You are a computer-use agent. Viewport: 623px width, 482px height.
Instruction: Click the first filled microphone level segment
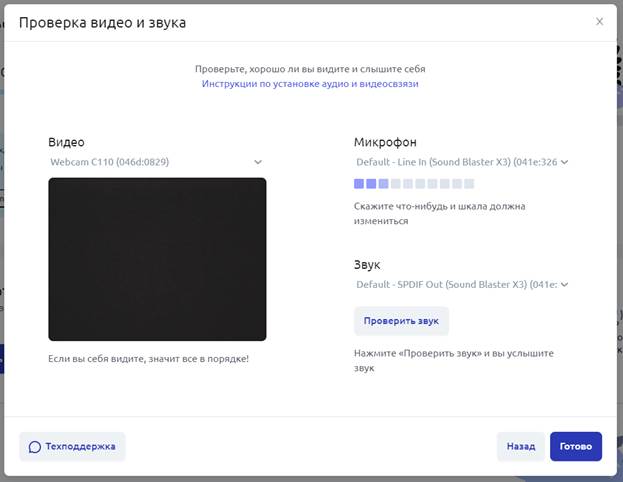pyautogui.click(x=359, y=184)
